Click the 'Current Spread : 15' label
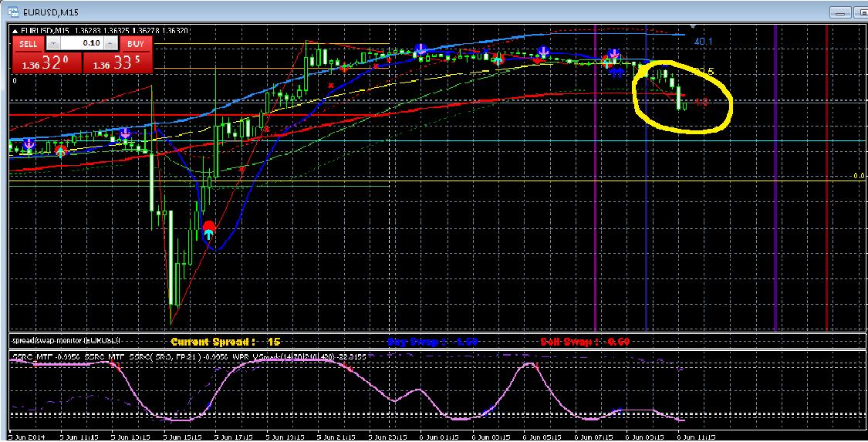 (225, 342)
